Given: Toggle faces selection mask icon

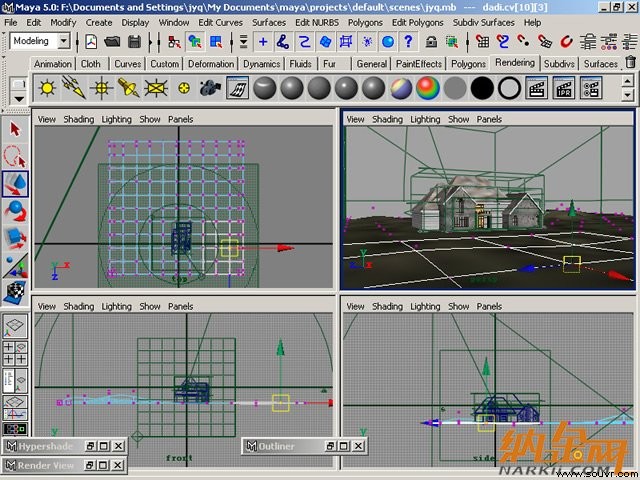Looking at the screenshot, I should click(x=325, y=42).
